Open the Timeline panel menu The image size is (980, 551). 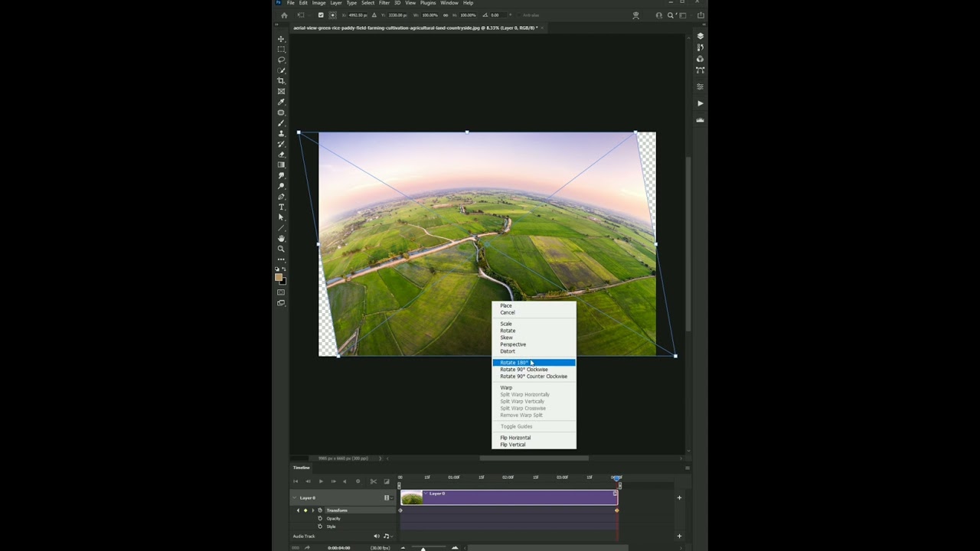[687, 468]
